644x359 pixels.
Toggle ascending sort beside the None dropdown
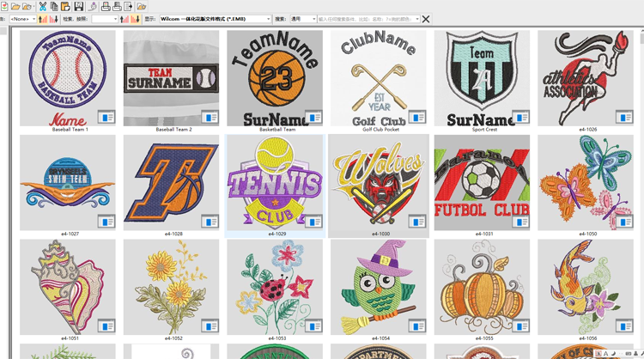(x=43, y=19)
